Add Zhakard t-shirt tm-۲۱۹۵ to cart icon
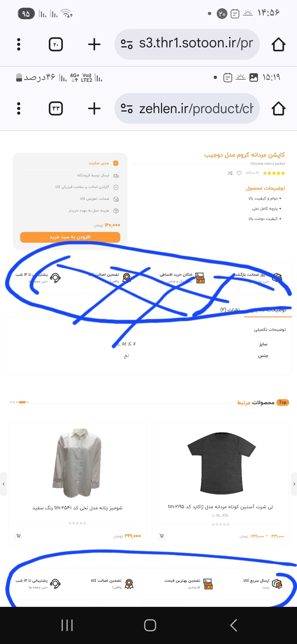This screenshot has height=644, width=297. (162, 536)
